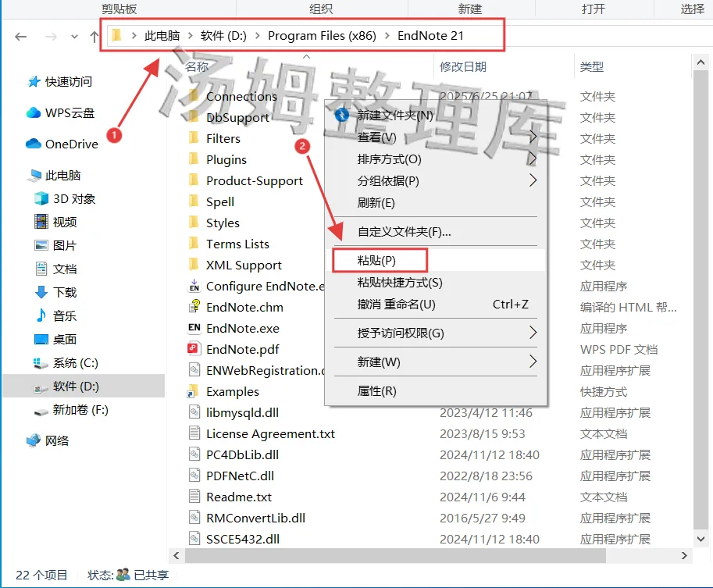Select the Plugins folder icon

coord(194,159)
